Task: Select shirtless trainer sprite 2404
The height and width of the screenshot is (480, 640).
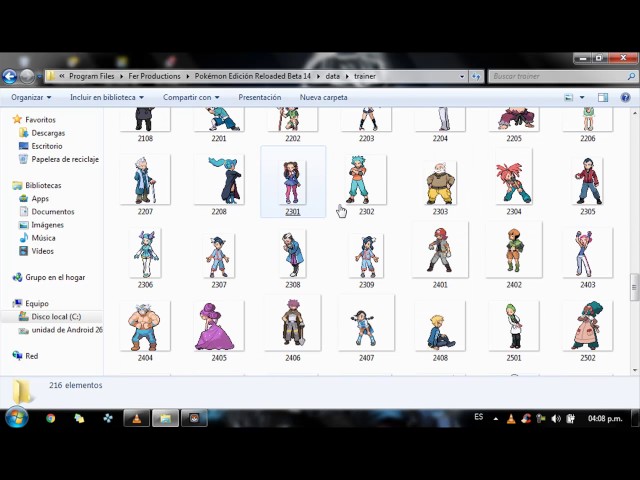Action: click(145, 326)
